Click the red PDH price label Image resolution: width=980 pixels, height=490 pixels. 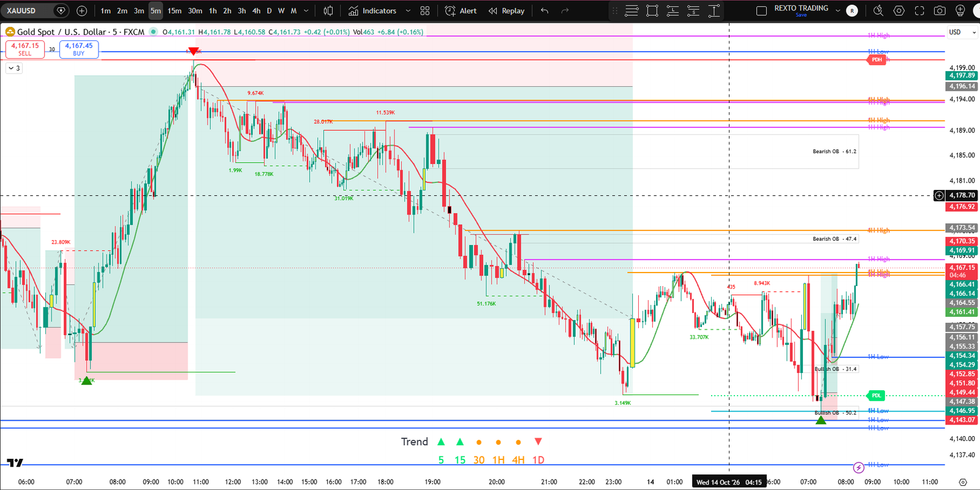coord(876,59)
